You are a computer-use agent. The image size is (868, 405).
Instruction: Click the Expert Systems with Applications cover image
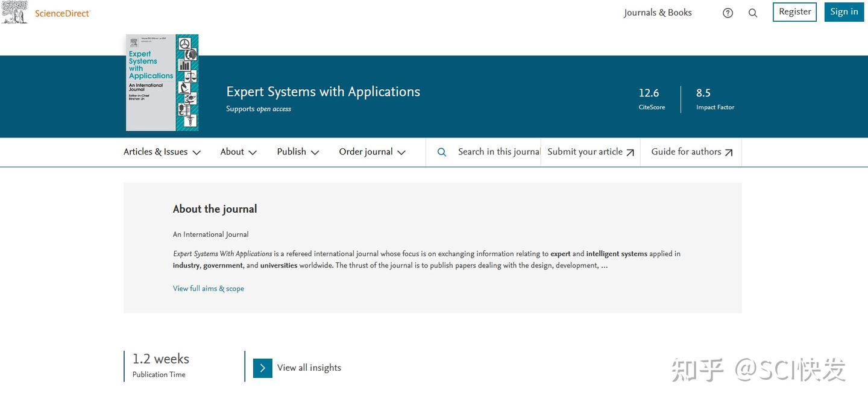(x=162, y=83)
